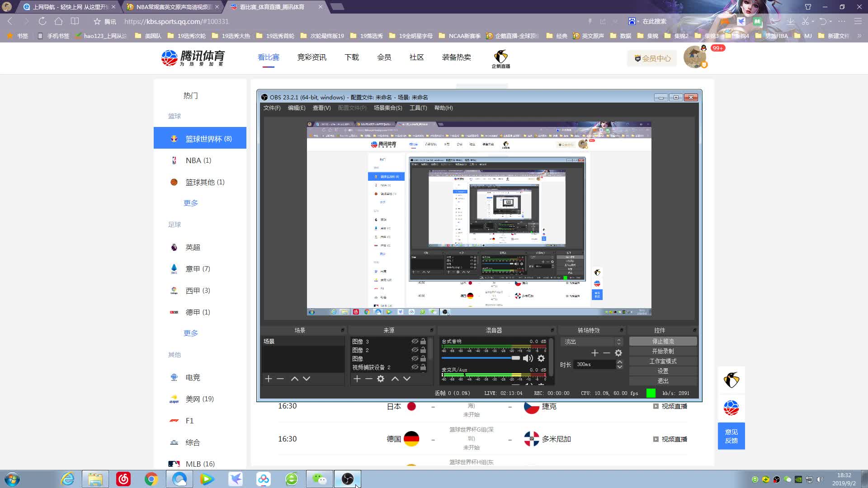Screen dimensions: 868x488
Task: Toggle lock on 图像 2 source
Action: [423, 350]
